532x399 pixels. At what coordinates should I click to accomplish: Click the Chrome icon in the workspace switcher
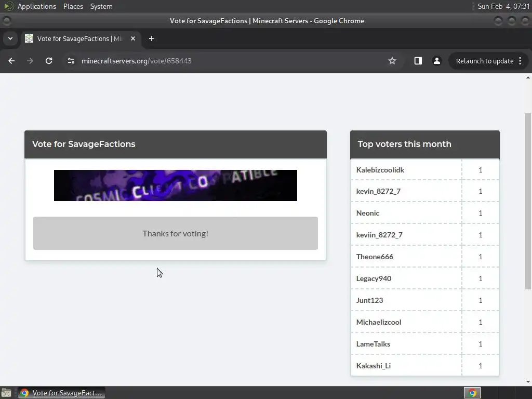472,393
